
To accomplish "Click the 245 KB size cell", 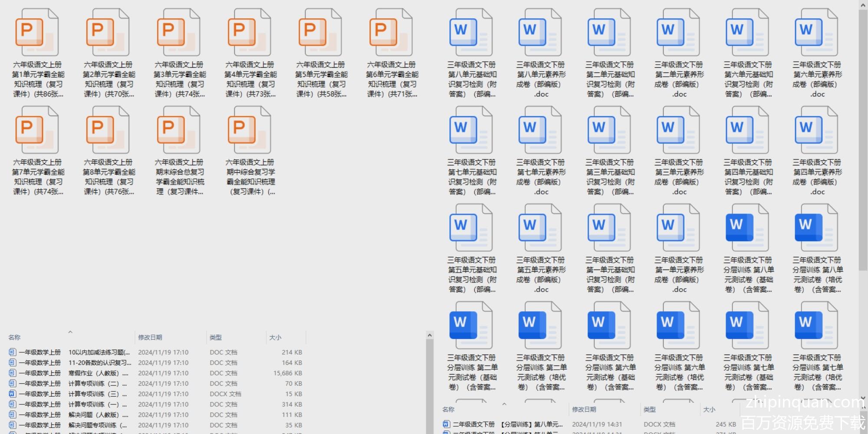I will (726, 424).
